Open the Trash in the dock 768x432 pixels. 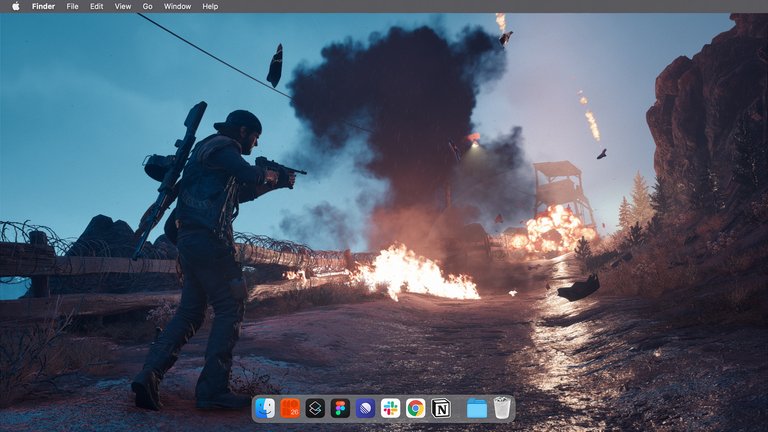point(502,408)
